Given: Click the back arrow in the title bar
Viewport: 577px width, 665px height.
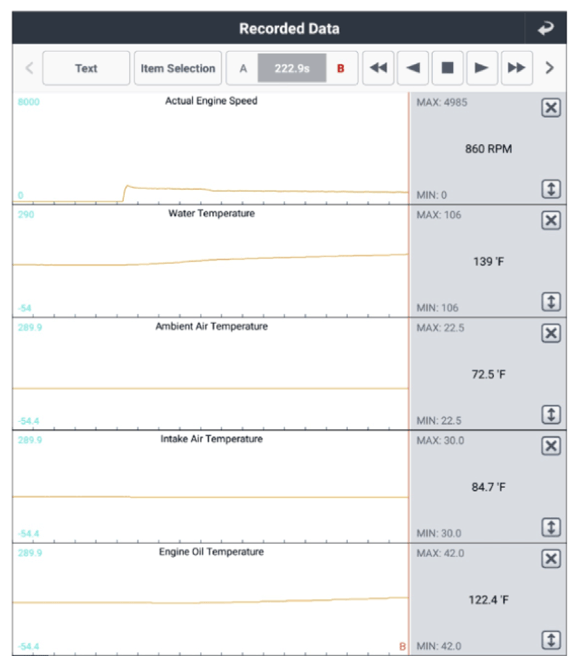Looking at the screenshot, I should point(546,28).
